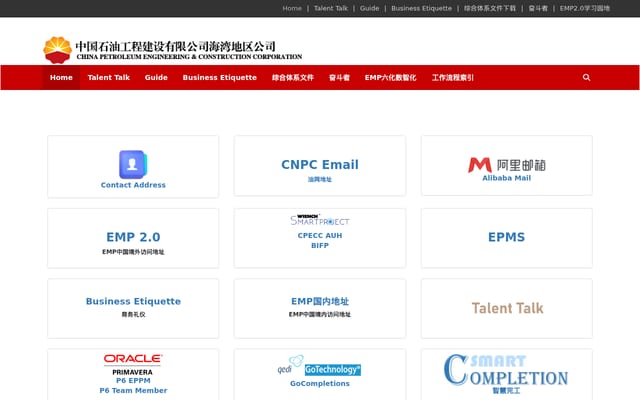Open Business Etiquette in the red navbar
This screenshot has width=640, height=400.
[x=220, y=78]
